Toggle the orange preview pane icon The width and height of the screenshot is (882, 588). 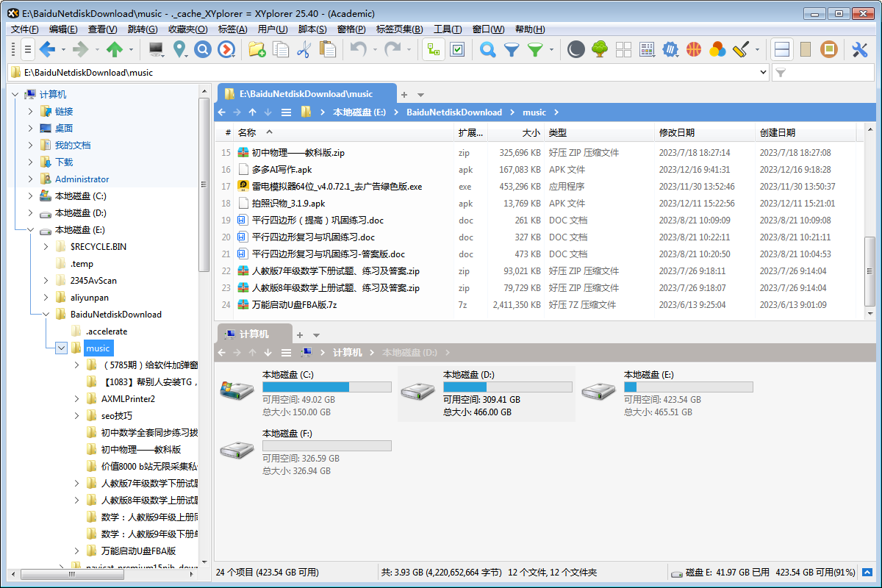(831, 50)
